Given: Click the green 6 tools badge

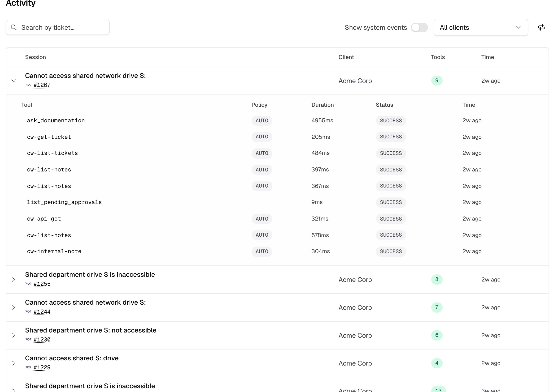Looking at the screenshot, I should (x=436, y=335).
